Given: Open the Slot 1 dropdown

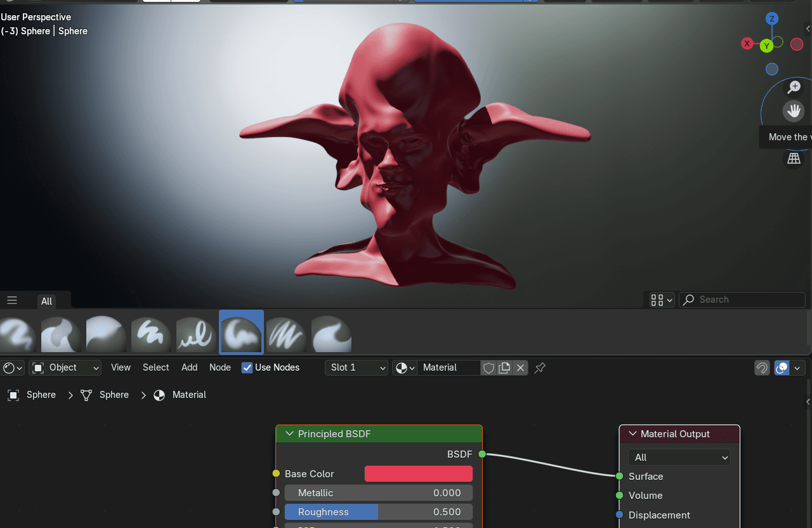Looking at the screenshot, I should pyautogui.click(x=356, y=367).
